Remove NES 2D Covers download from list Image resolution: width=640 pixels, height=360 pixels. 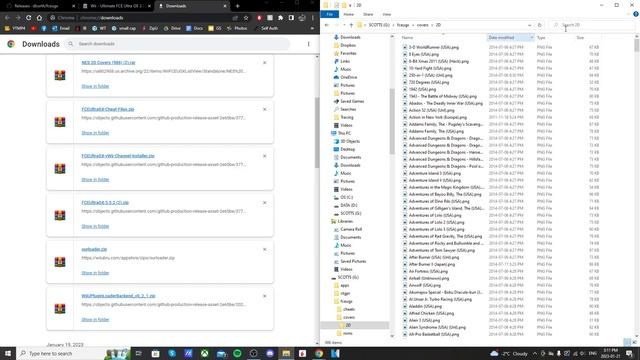(x=264, y=63)
